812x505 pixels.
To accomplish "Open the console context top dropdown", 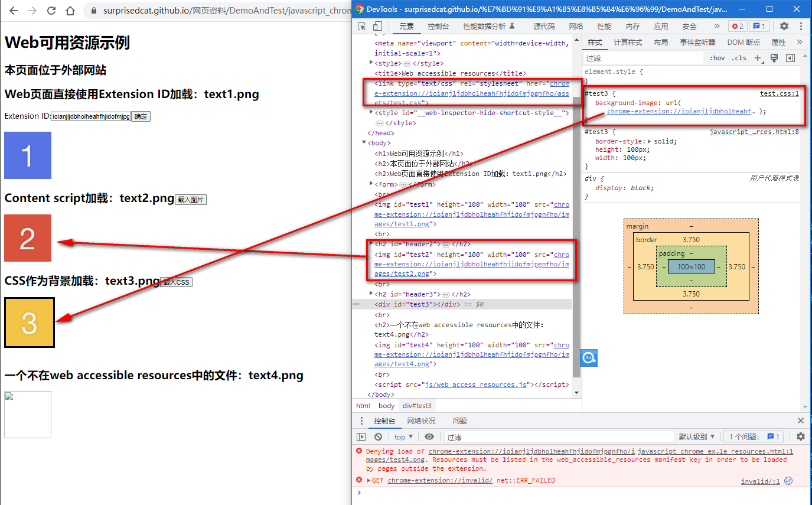I will click(404, 436).
